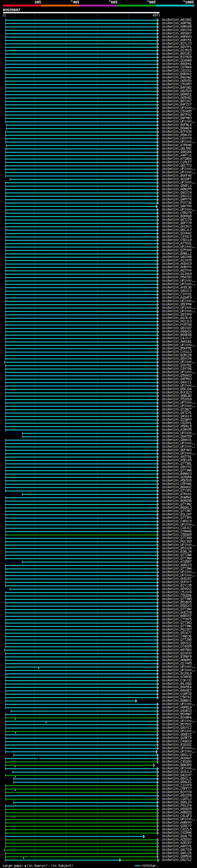The height and width of the screenshot is (868, 197).
Task: Click the green ~80% identity legend bar
Action: tap(137, 6)
